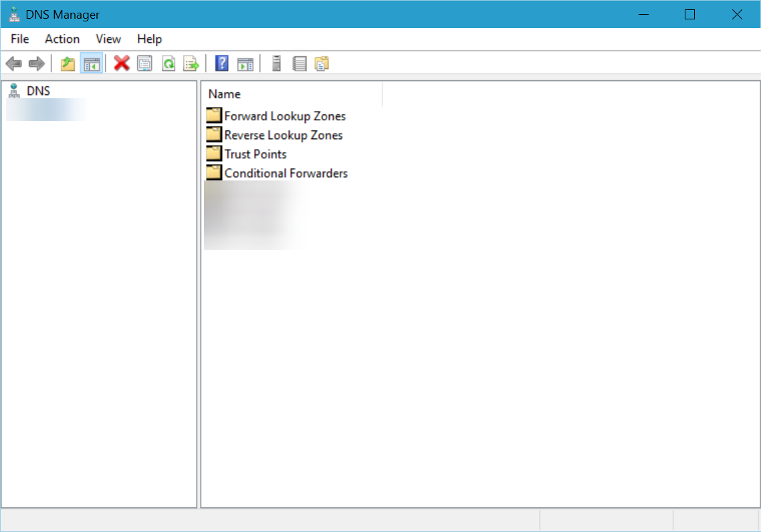Viewport: 761px width, 532px height.
Task: Open the File menu
Action: point(20,39)
